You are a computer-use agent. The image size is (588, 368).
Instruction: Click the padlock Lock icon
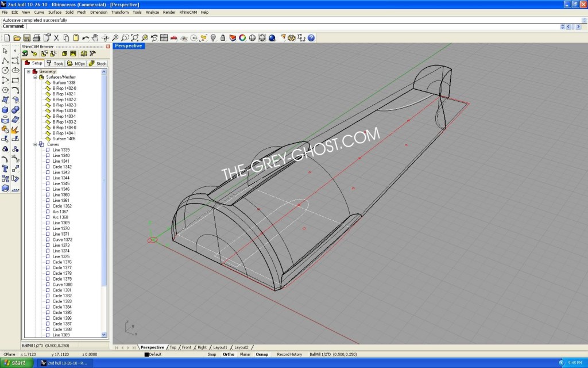(223, 38)
